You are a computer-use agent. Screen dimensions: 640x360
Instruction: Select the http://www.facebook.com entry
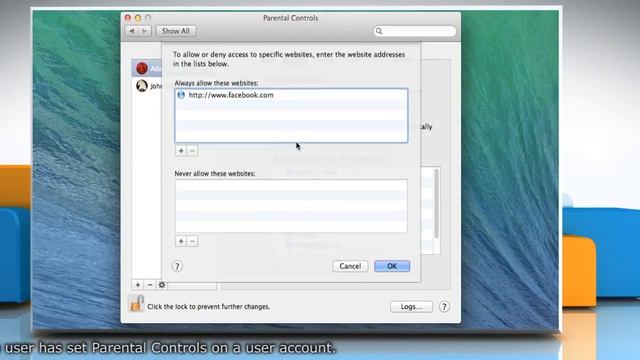291,95
